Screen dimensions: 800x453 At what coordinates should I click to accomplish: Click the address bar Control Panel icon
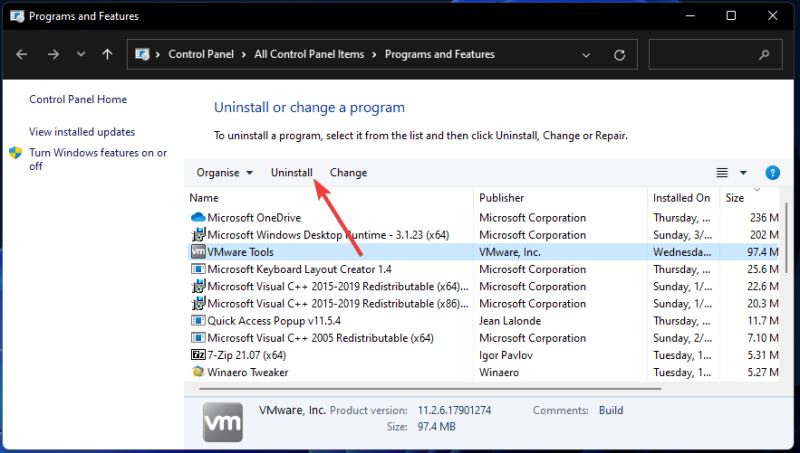tap(142, 54)
